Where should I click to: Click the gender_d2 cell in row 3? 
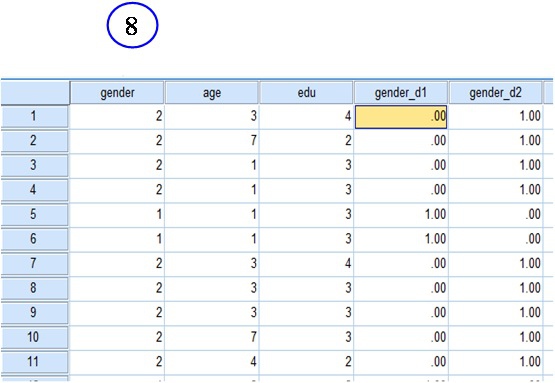point(496,166)
